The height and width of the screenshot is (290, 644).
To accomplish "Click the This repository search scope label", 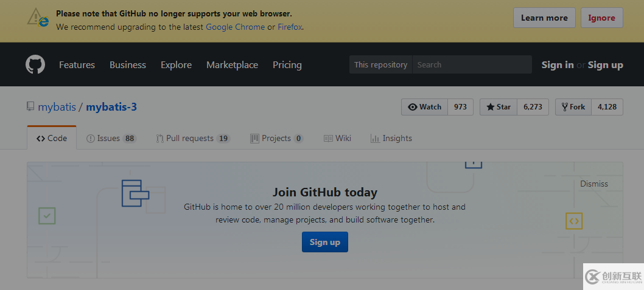I will [380, 65].
